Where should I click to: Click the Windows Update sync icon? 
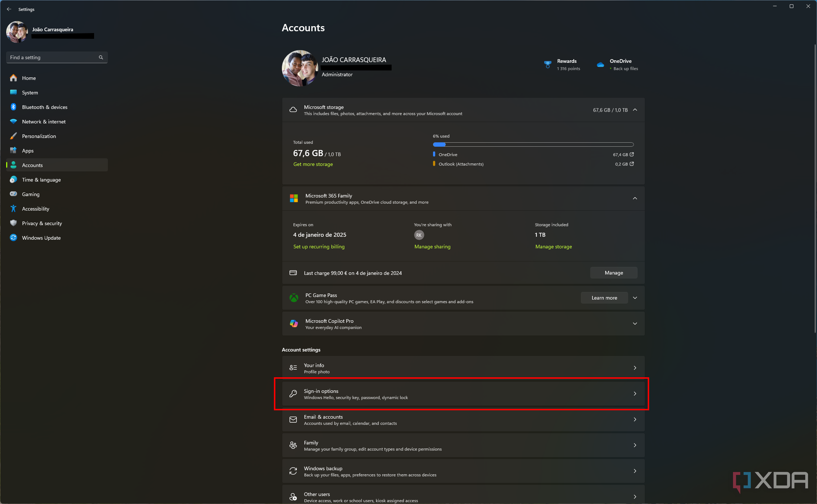click(13, 237)
